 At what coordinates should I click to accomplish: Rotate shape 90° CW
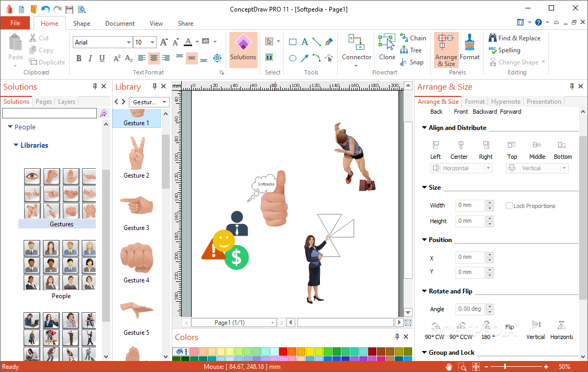click(435, 330)
